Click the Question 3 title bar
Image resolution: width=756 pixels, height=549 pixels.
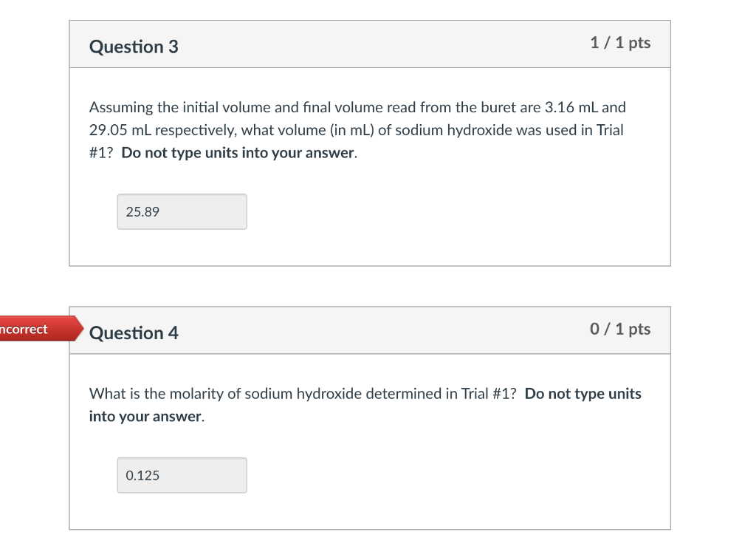click(369, 44)
